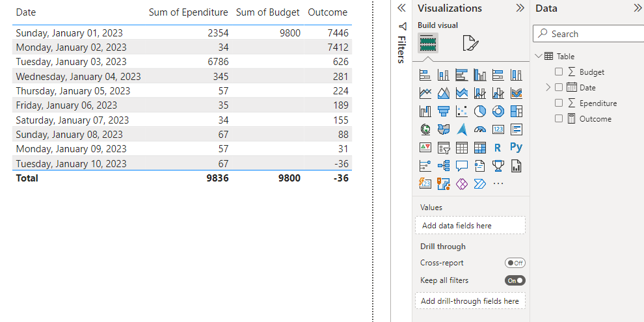
Task: Select the KPI visual
Action: [425, 148]
